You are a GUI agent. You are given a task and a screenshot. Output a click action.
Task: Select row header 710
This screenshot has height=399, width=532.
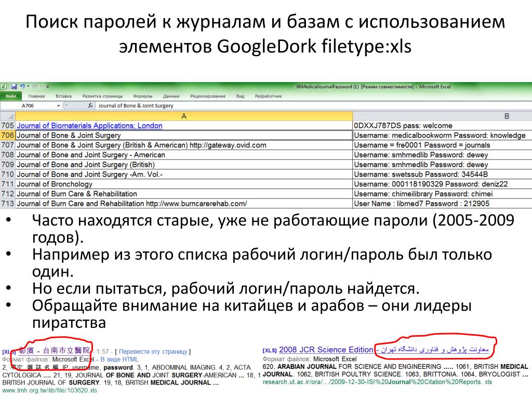point(7,175)
